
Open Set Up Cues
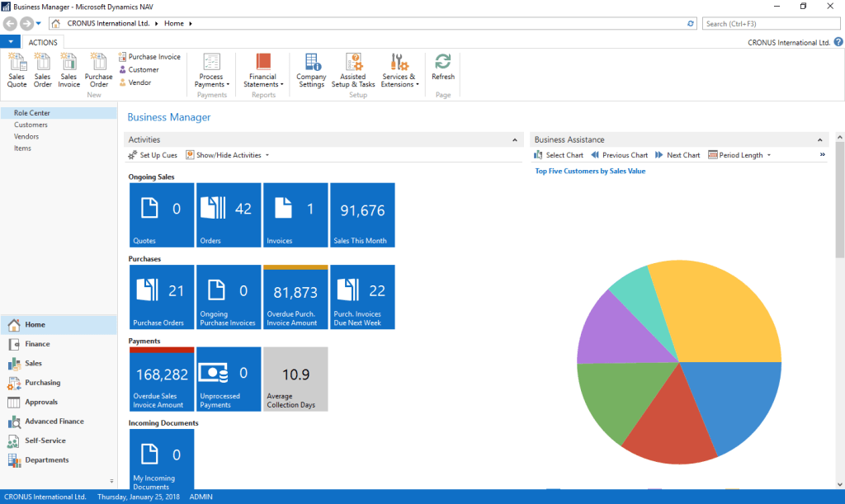click(153, 155)
